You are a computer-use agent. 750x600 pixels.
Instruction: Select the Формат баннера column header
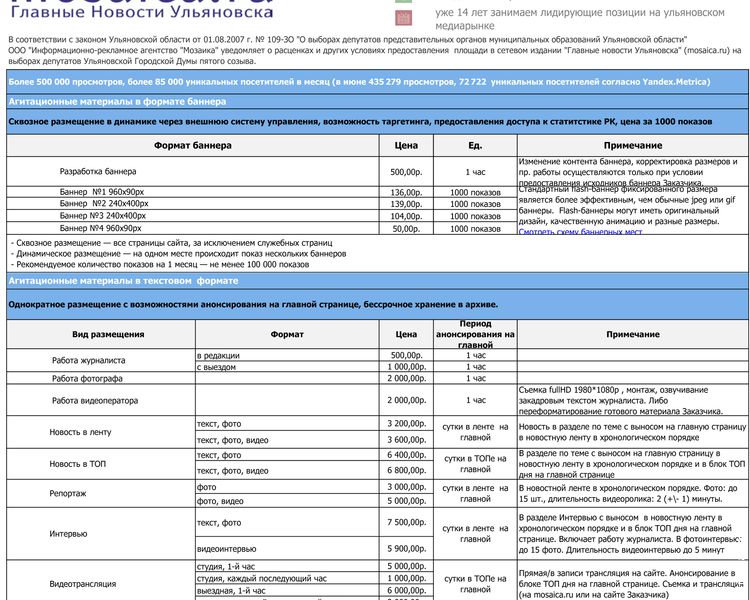(193, 146)
